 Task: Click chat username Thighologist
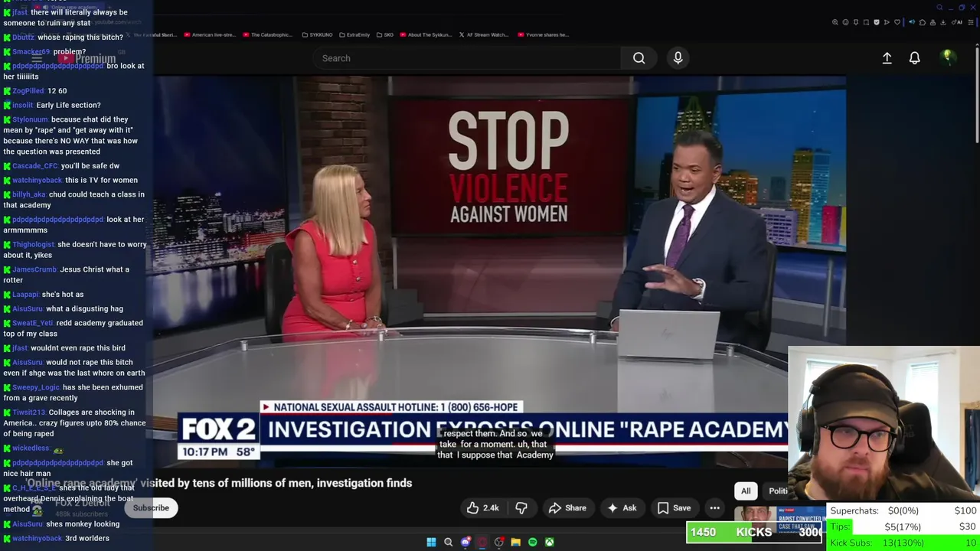33,245
